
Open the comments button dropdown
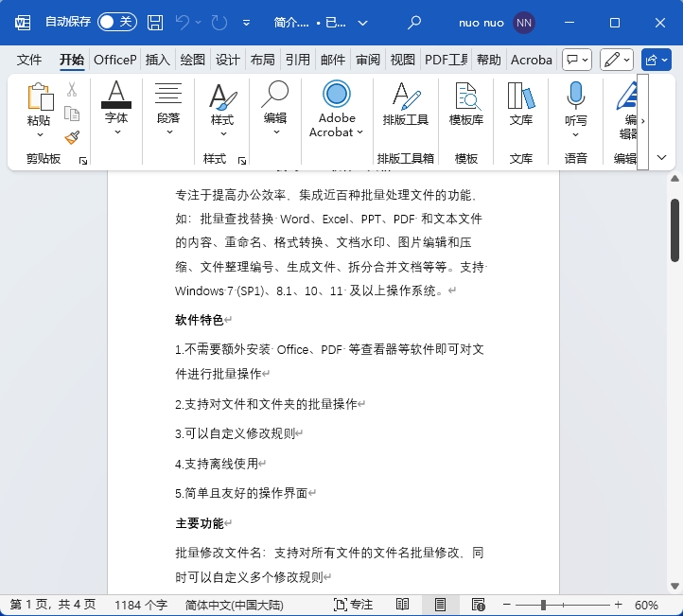[577, 60]
